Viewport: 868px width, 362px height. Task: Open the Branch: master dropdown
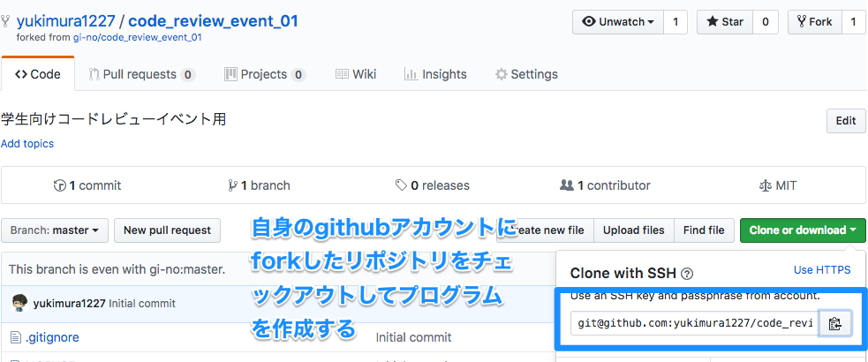click(55, 230)
